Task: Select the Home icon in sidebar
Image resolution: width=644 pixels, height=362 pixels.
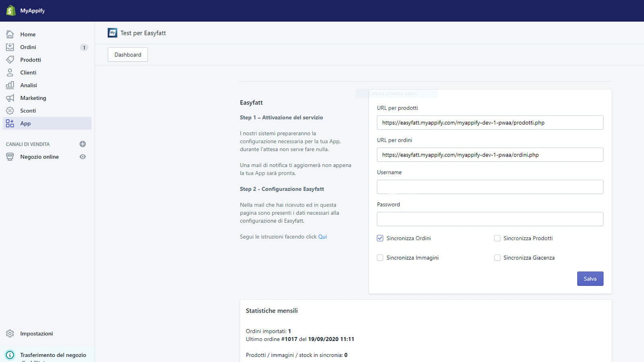Action: (x=10, y=34)
